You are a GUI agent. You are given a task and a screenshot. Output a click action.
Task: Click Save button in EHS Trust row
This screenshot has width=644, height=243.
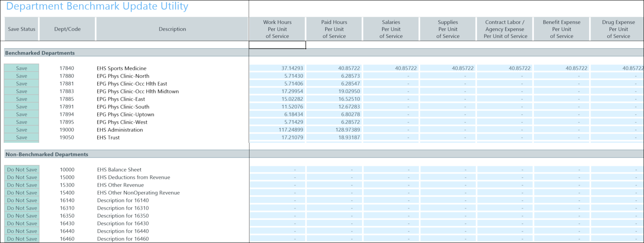(22, 138)
